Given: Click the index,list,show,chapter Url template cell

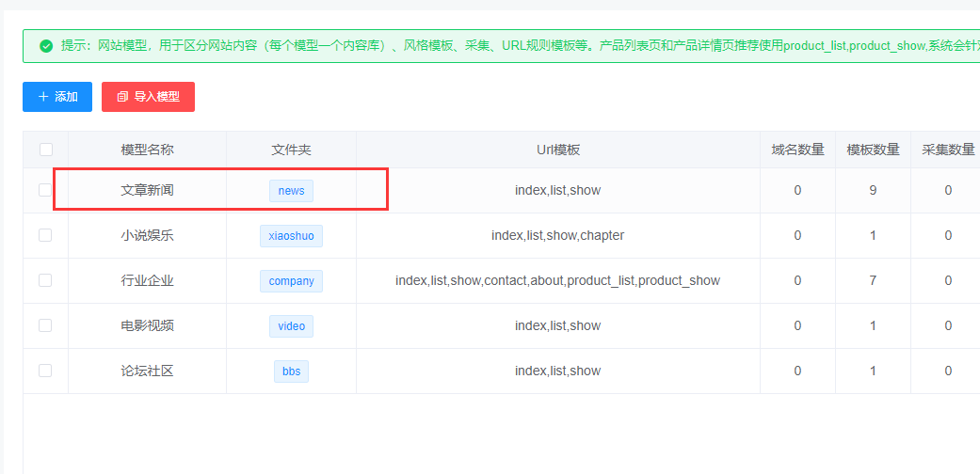Looking at the screenshot, I should coord(558,235).
